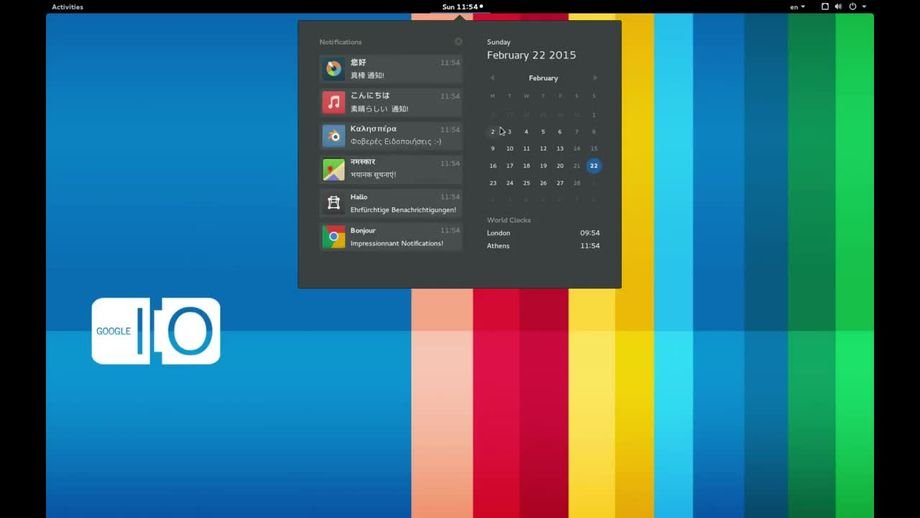This screenshot has height=518, width=920.
Task: Click the Blender icon in Greek notification
Action: pyautogui.click(x=334, y=136)
